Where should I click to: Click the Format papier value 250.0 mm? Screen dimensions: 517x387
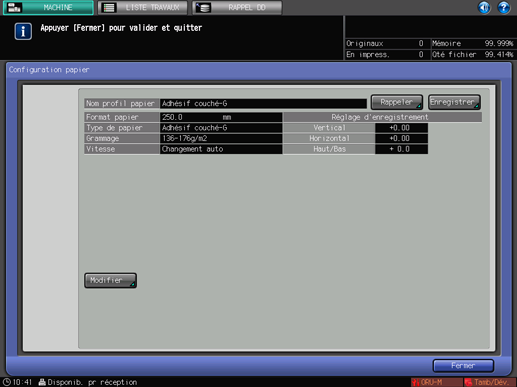point(221,117)
